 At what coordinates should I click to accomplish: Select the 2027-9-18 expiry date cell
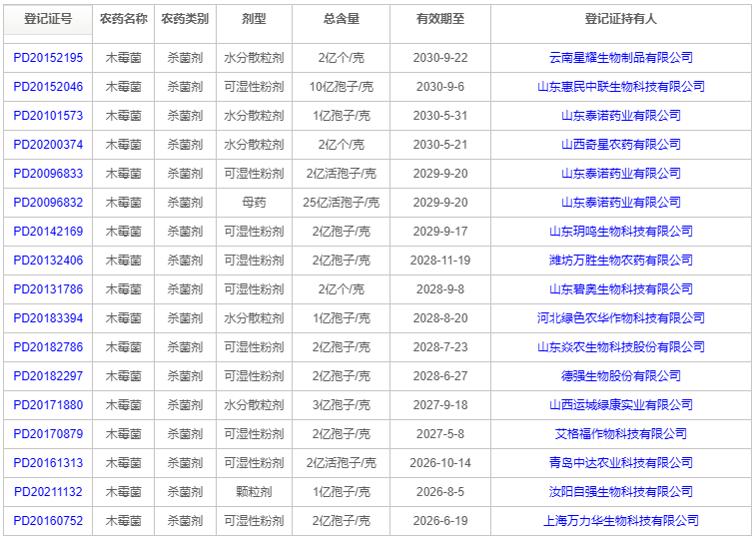tap(440, 404)
